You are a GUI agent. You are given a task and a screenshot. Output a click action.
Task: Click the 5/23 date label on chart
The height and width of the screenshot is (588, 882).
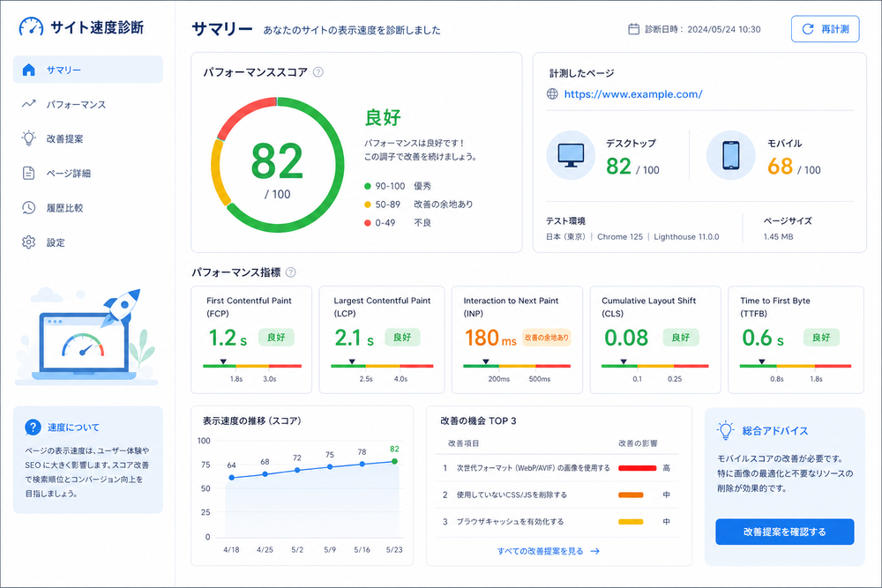(x=394, y=549)
